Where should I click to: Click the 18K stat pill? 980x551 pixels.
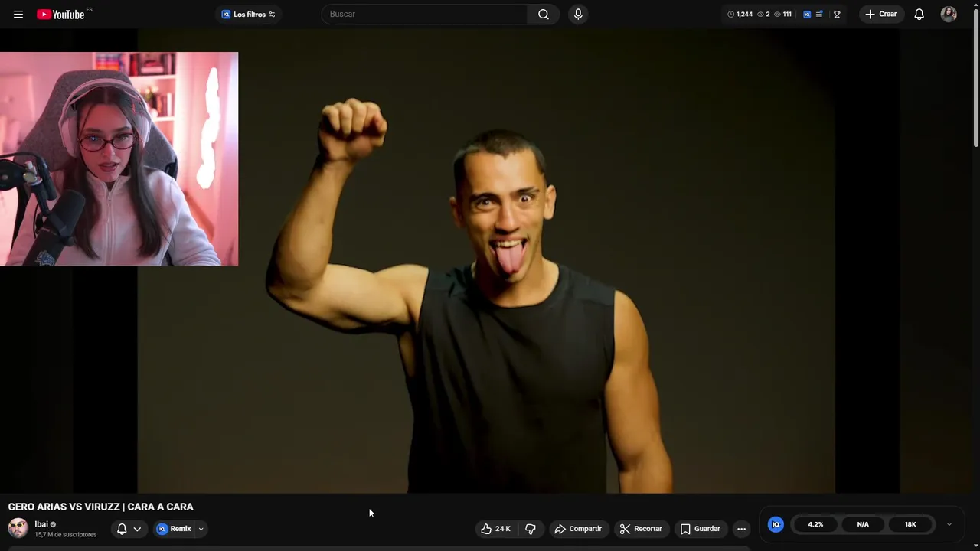(x=910, y=524)
